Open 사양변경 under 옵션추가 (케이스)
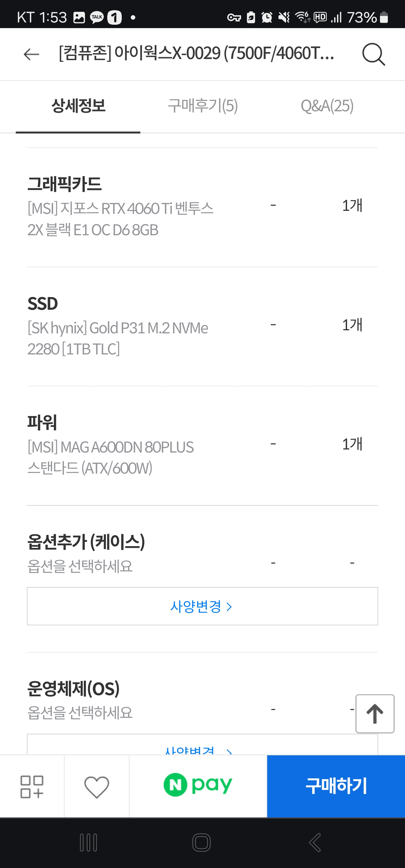This screenshot has width=405, height=868. coord(202,606)
